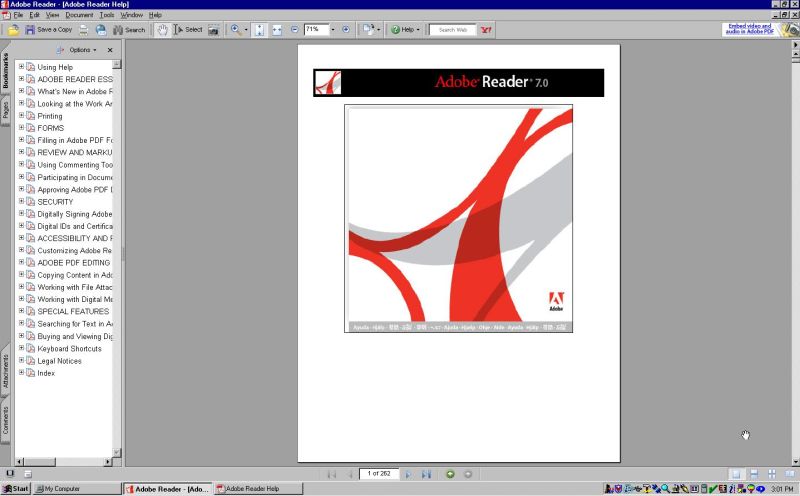Open the Help toolbar dropdown
The height and width of the screenshot is (496, 800).
[x=406, y=30]
